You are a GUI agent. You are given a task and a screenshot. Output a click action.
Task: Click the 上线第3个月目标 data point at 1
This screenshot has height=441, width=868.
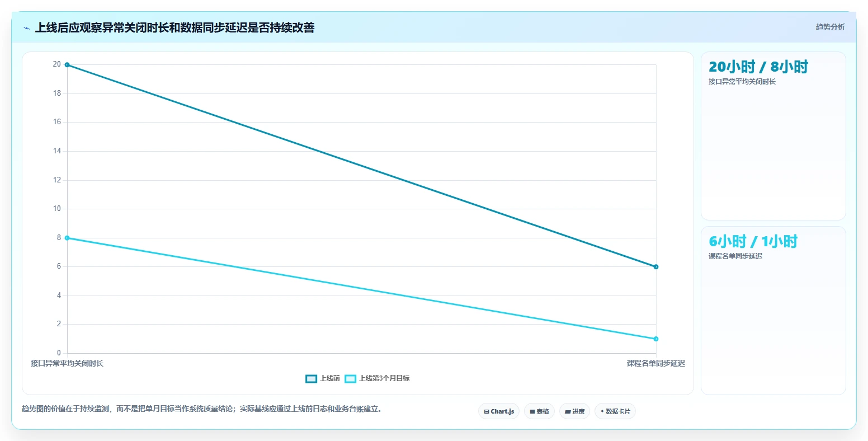pyautogui.click(x=656, y=339)
